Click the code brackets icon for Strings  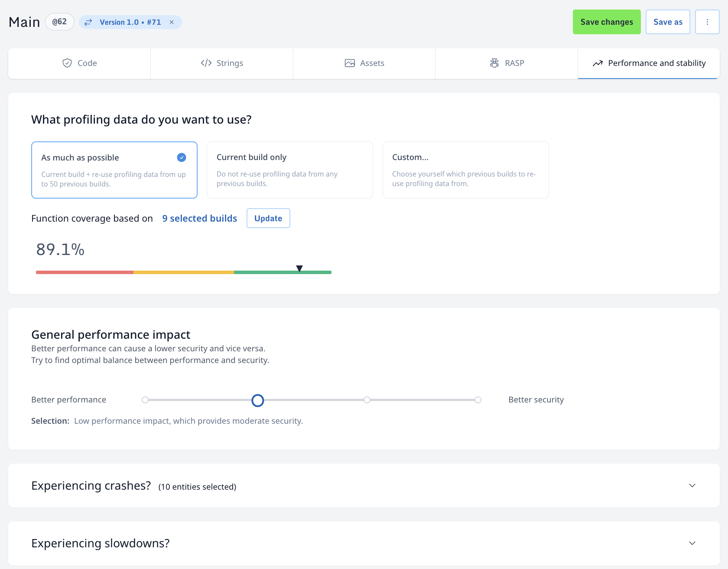click(206, 63)
